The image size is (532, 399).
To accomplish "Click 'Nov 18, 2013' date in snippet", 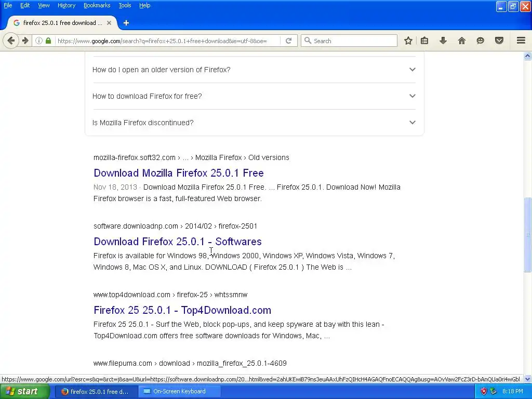I will point(115,187).
